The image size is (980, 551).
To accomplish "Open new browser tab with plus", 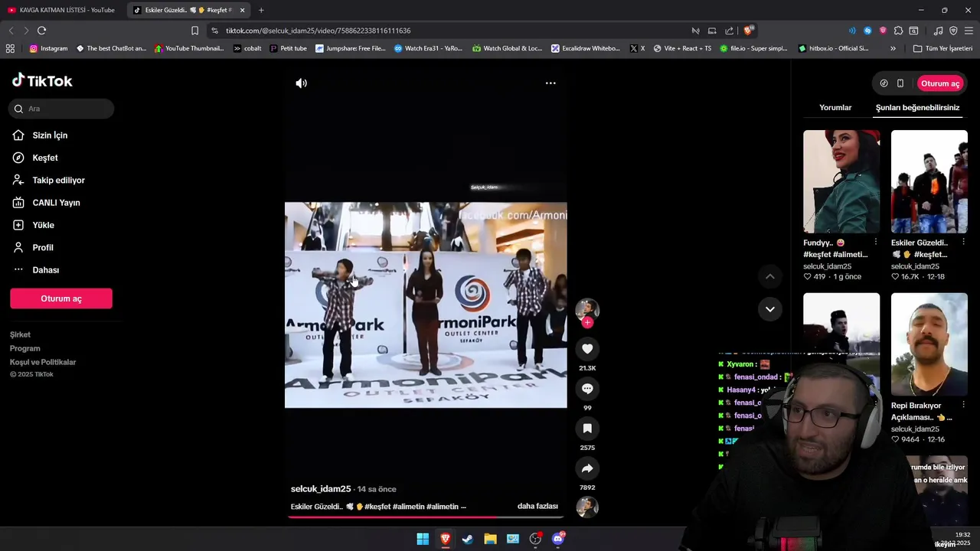I will (x=261, y=10).
